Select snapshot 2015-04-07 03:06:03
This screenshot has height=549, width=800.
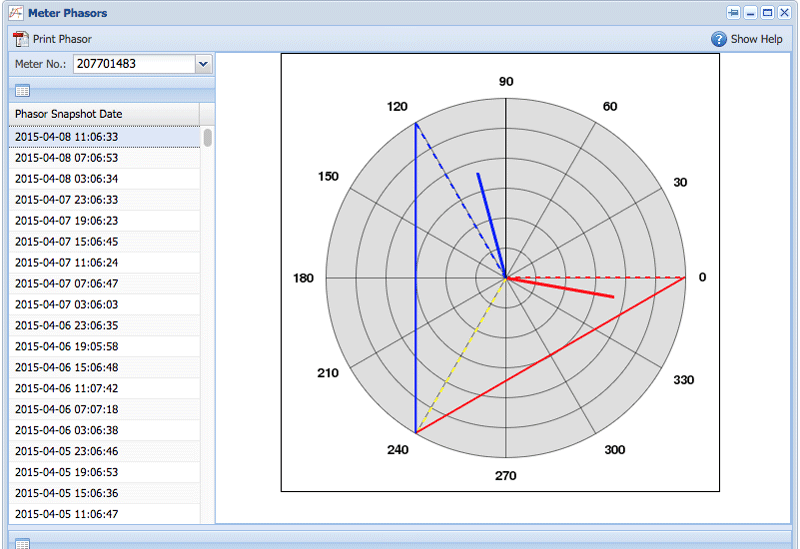(104, 305)
